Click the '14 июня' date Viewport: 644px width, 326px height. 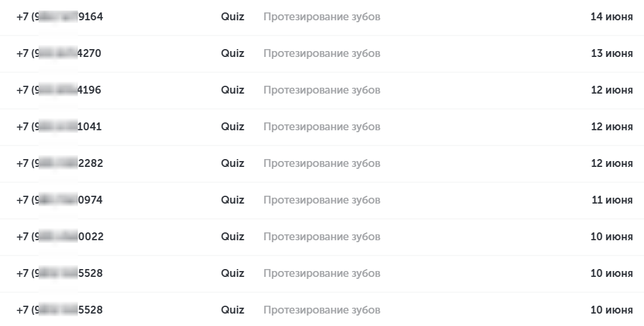[611, 17]
